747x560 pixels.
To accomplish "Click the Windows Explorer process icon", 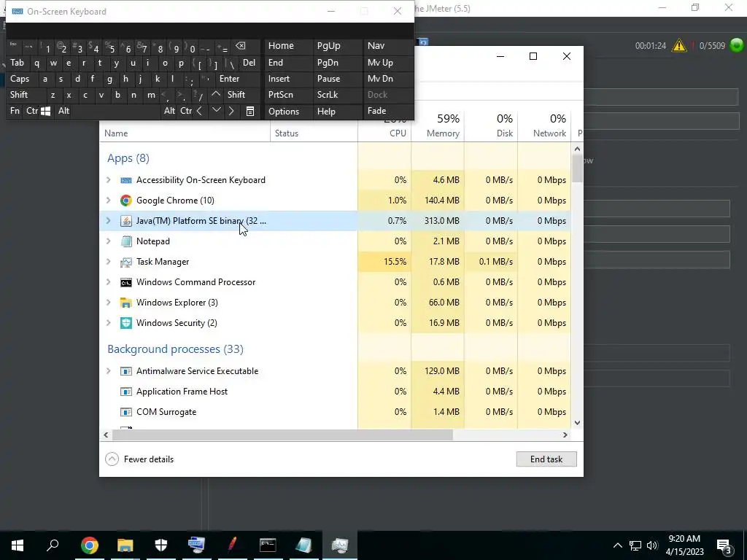I will coord(125,303).
